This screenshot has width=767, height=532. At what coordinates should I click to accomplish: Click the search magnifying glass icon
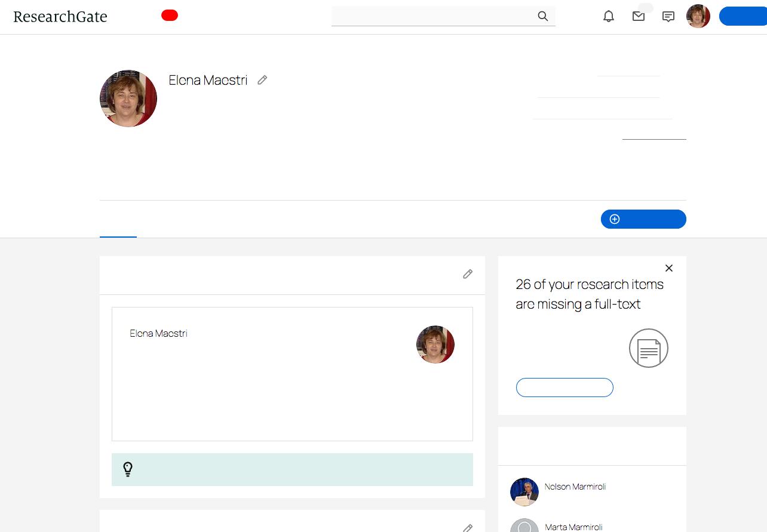(542, 17)
